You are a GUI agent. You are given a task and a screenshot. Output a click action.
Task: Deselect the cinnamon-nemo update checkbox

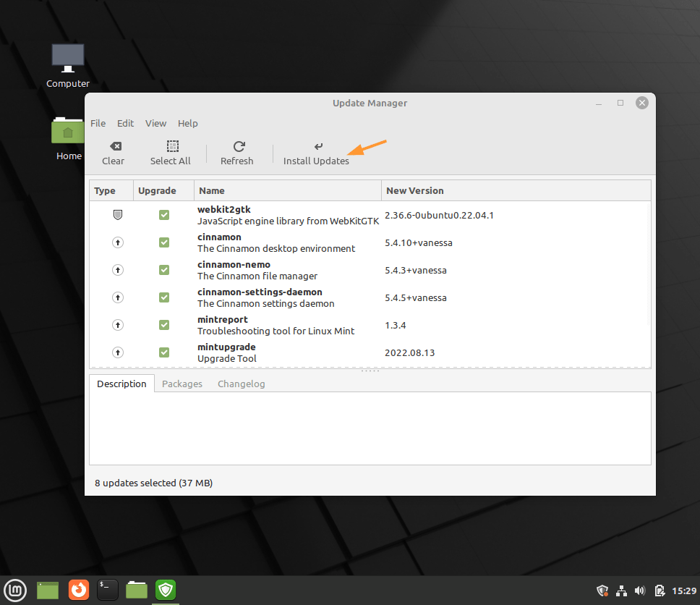[x=163, y=270]
